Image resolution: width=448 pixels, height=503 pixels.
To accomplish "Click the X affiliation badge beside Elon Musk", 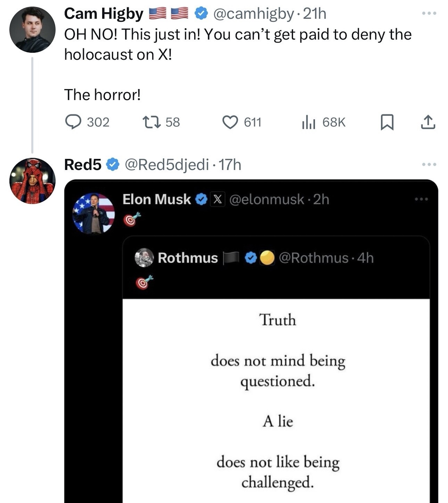I will (218, 199).
